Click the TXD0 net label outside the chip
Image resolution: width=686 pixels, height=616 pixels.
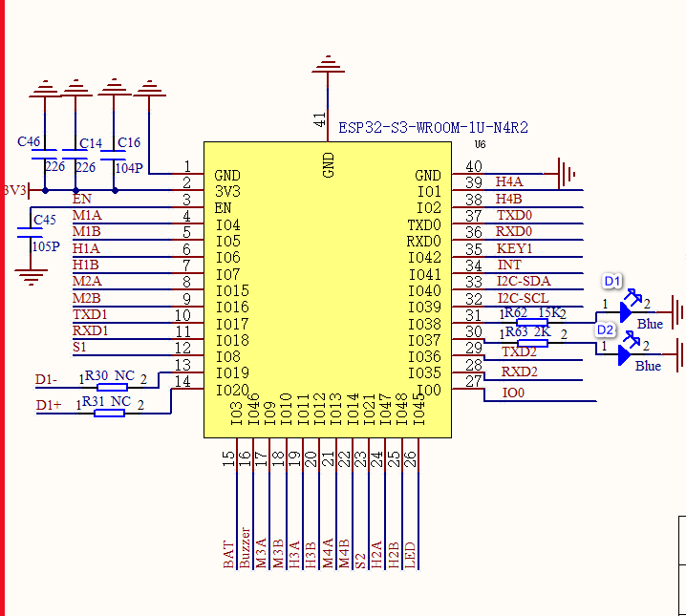514,215
